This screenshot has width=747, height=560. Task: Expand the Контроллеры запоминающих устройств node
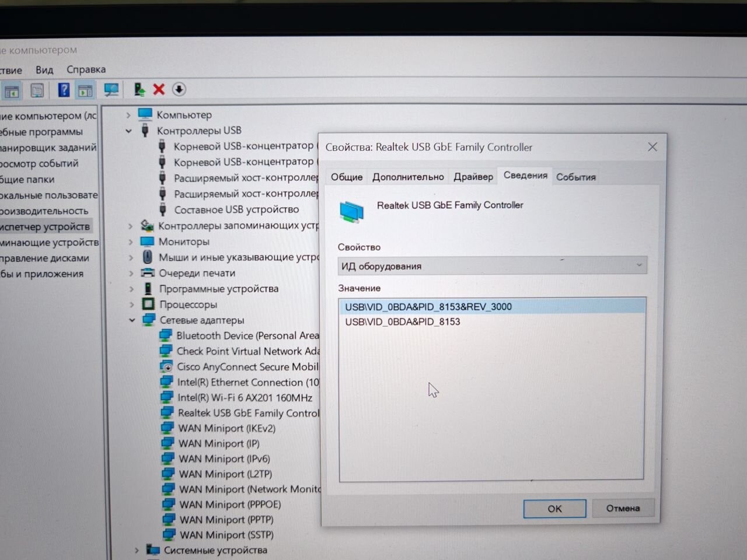[130, 226]
